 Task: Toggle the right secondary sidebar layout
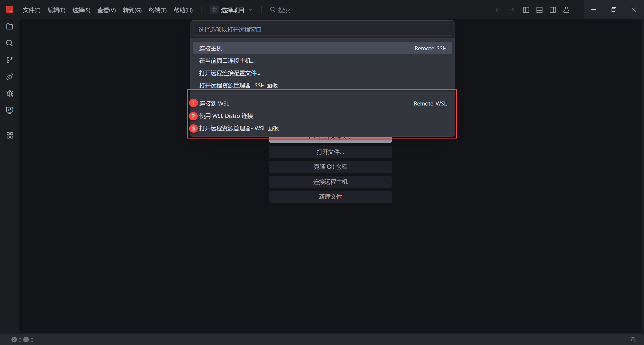pyautogui.click(x=553, y=10)
